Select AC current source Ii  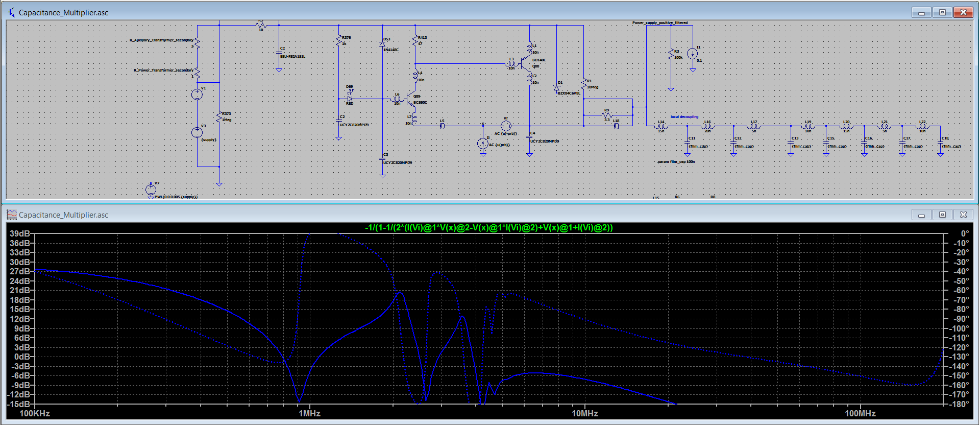[483, 144]
